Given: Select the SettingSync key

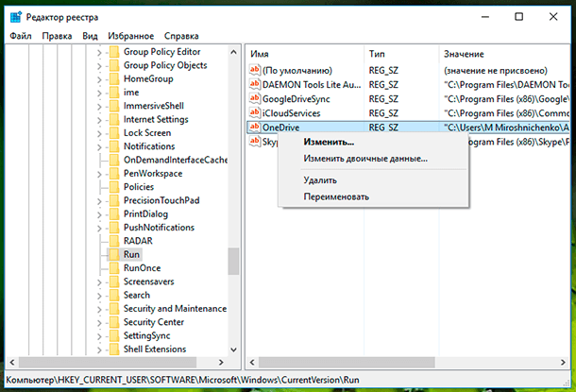Looking at the screenshot, I should (x=147, y=335).
